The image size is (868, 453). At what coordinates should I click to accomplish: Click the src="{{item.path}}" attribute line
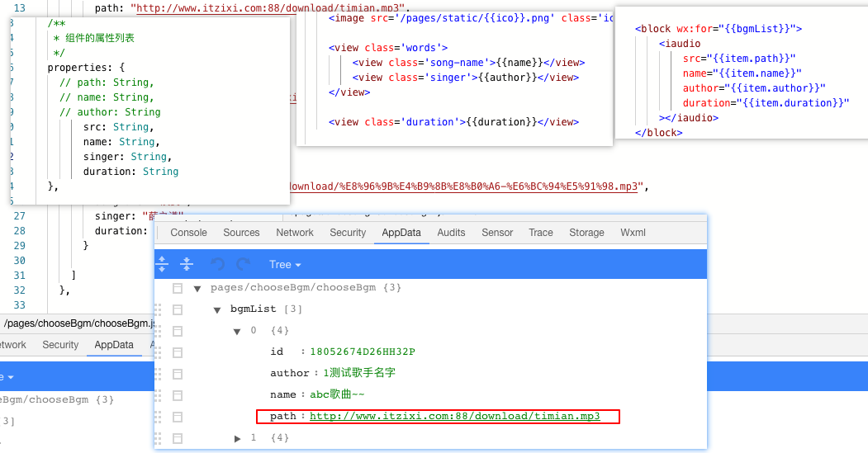(x=739, y=59)
